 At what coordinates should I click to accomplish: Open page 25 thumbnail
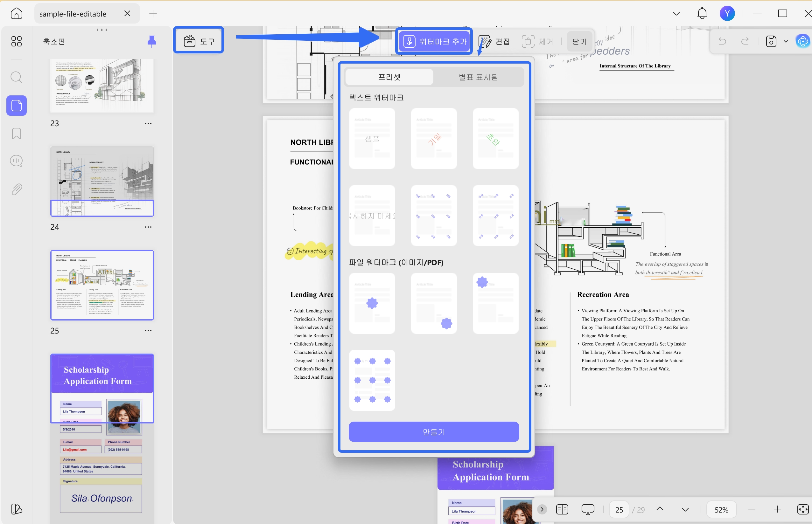102,285
